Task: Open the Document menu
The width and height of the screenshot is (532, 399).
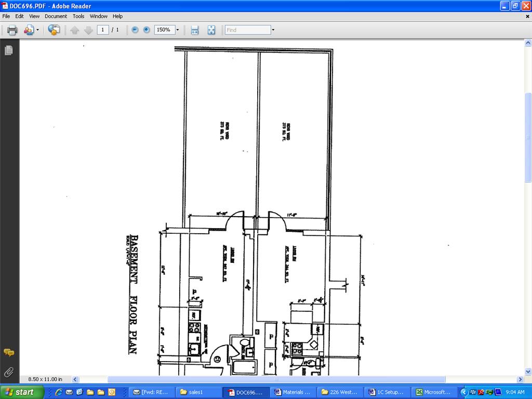Action: [56, 16]
